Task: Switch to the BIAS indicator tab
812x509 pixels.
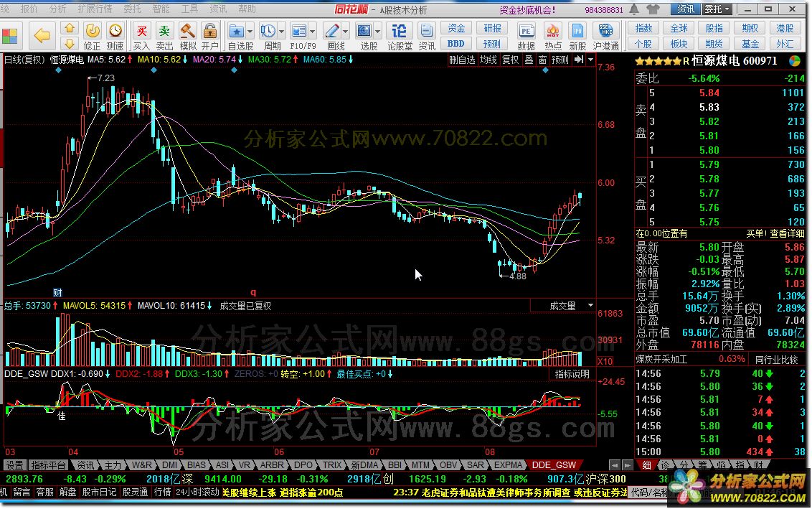Action: click(x=197, y=465)
